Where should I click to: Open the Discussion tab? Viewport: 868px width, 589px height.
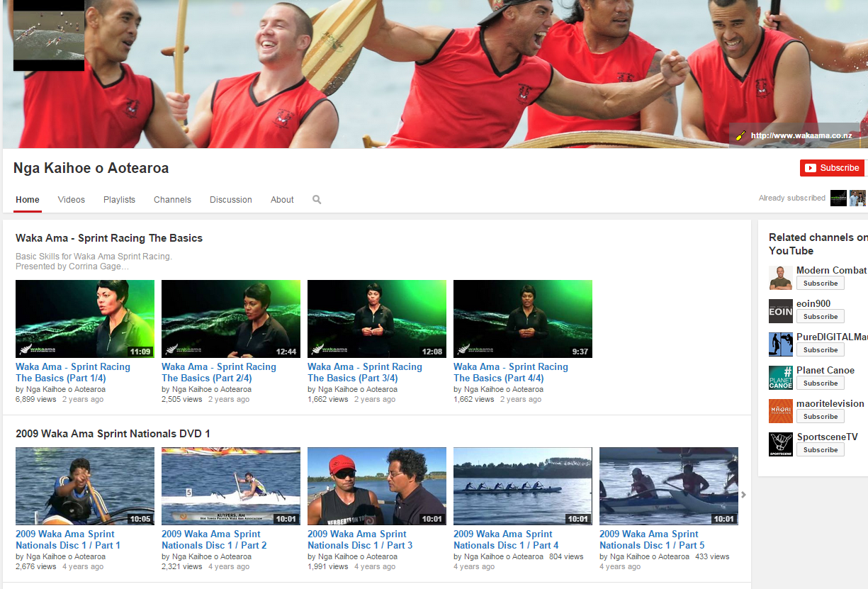point(231,200)
